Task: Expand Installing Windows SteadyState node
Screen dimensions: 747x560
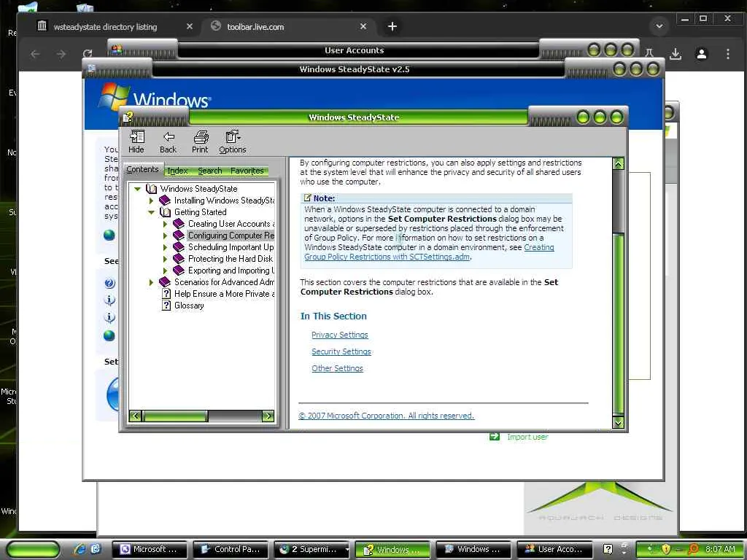Action: [152, 201]
